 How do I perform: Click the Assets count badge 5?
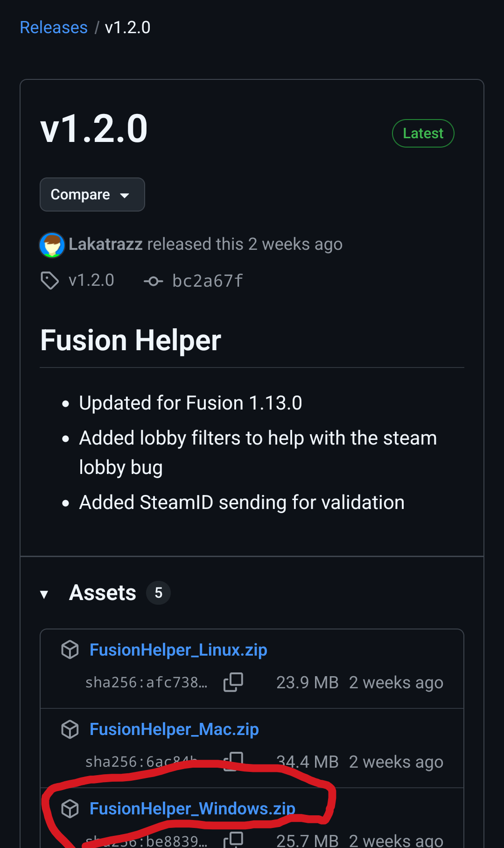point(158,593)
